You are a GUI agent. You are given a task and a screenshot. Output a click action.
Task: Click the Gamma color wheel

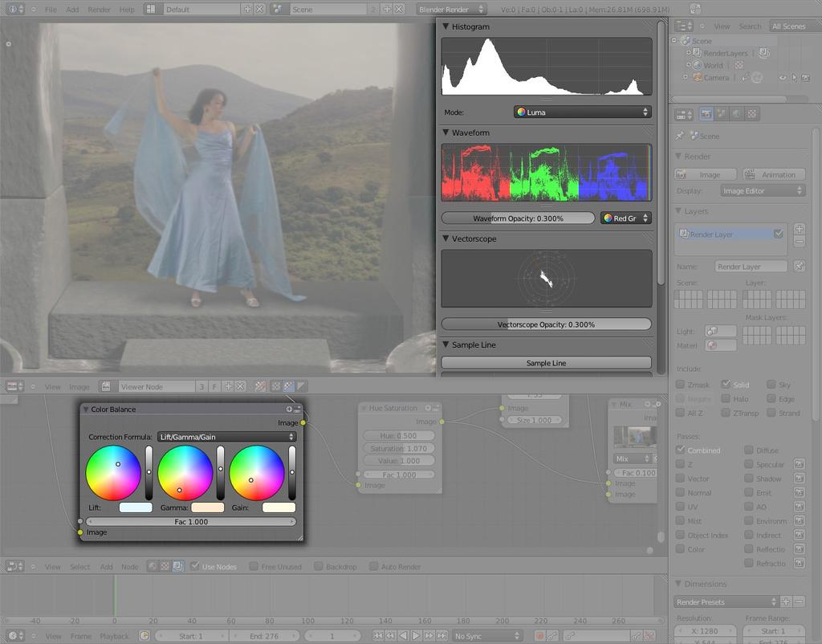click(x=185, y=472)
